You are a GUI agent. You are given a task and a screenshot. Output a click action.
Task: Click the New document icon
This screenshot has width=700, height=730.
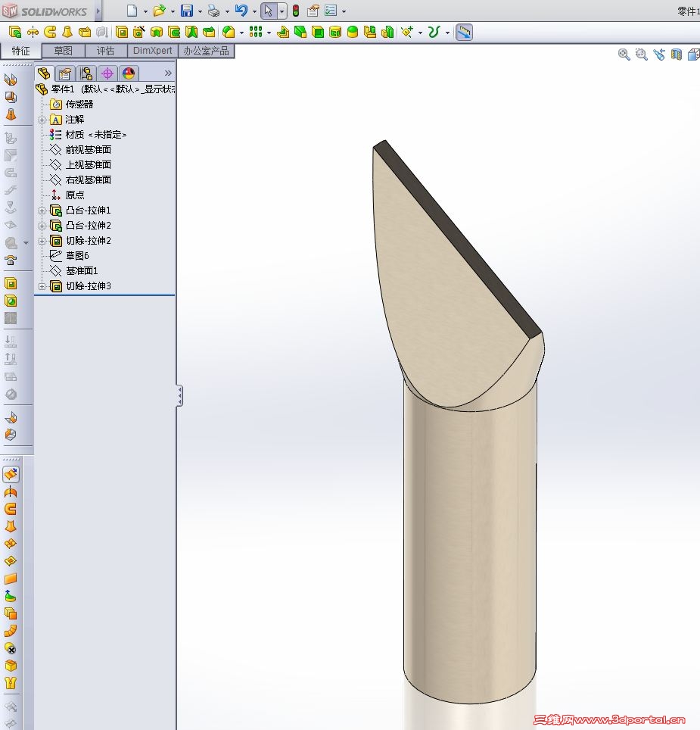pyautogui.click(x=132, y=11)
